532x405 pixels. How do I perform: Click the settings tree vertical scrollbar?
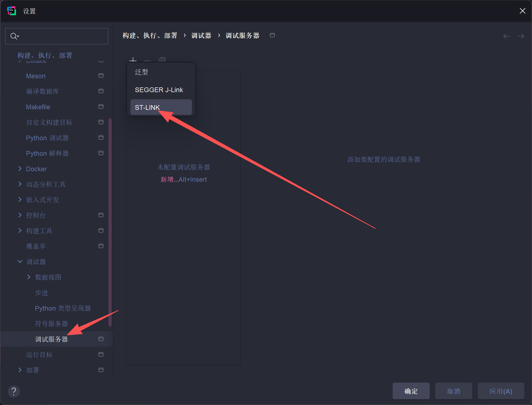pos(110,223)
